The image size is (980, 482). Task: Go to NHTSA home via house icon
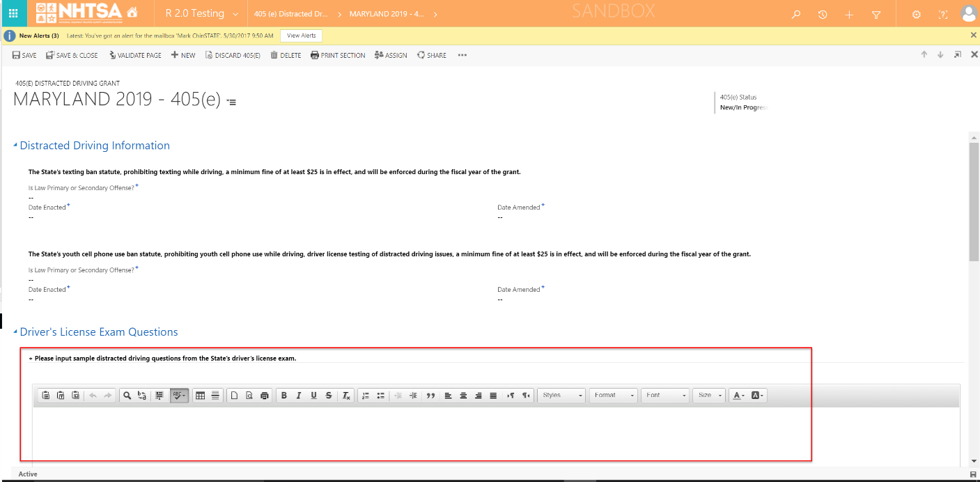click(x=132, y=13)
